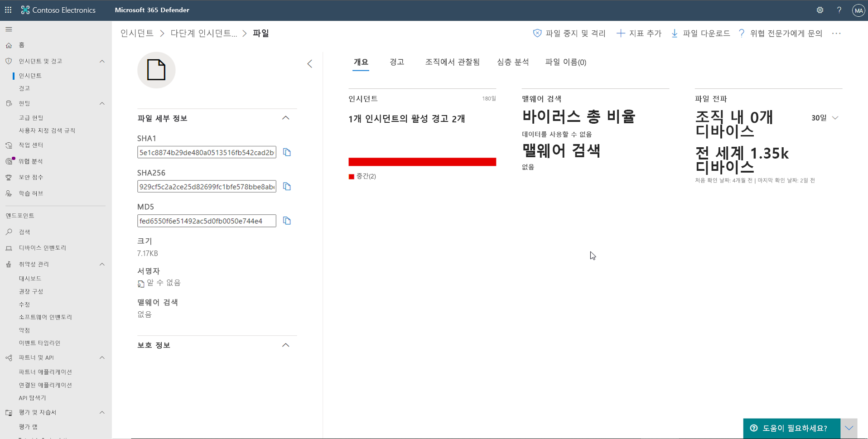Click the large file document icon
868x439 pixels.
click(x=156, y=70)
